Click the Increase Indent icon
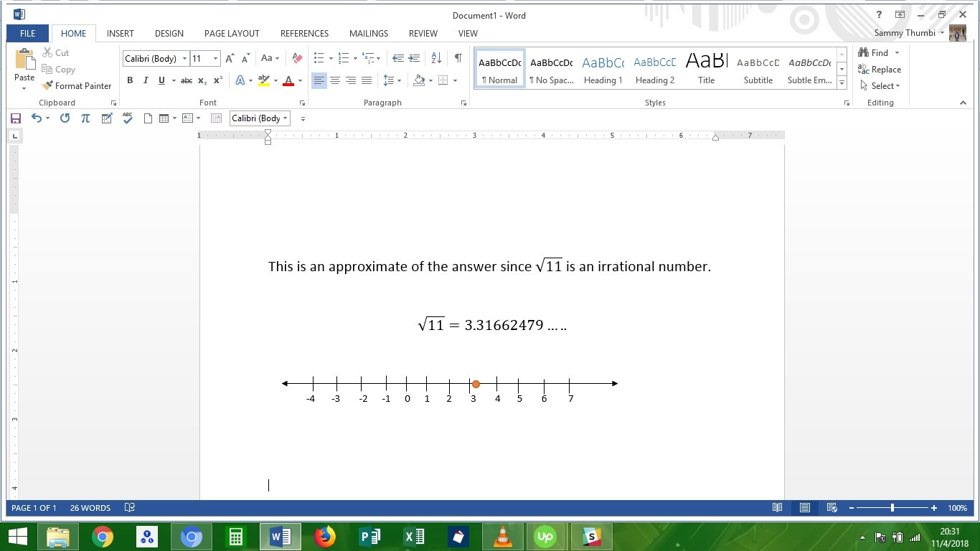980x551 pixels. [414, 58]
